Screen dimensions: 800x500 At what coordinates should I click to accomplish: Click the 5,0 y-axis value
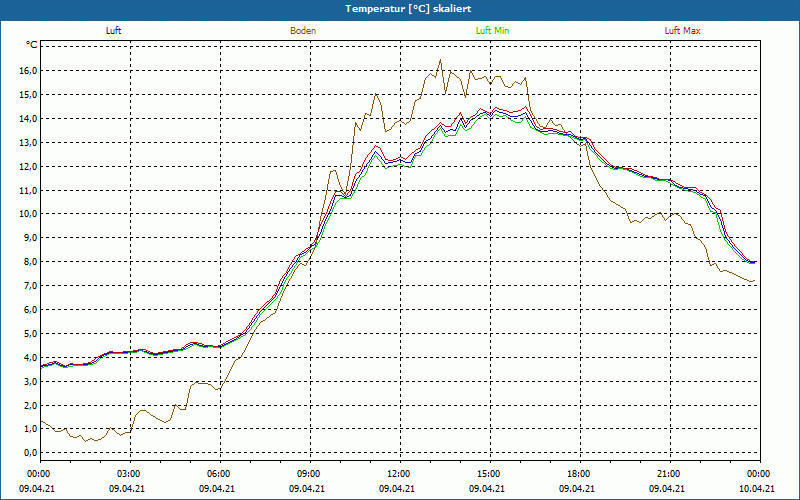click(x=31, y=334)
